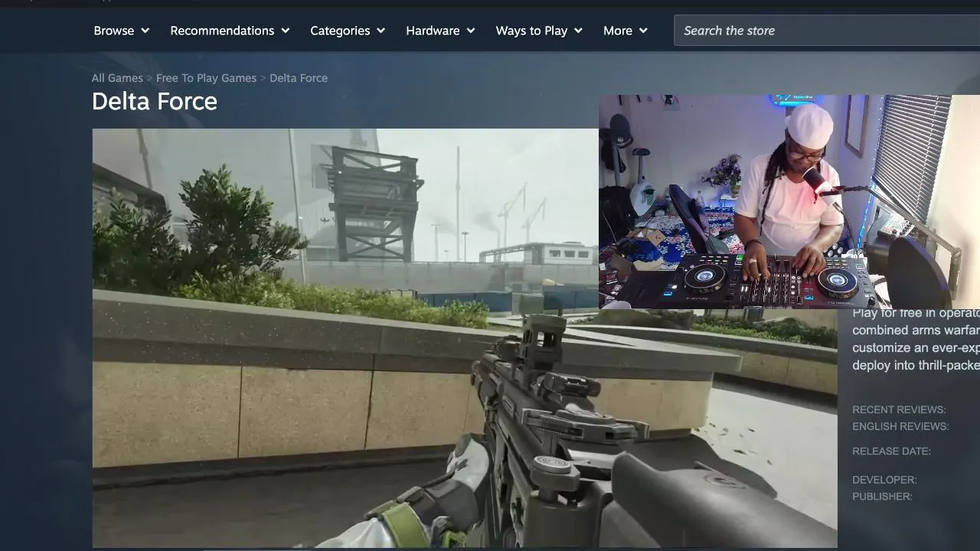The width and height of the screenshot is (980, 551).
Task: Click the ENGLISH REVIEWS label
Action: [900, 426]
